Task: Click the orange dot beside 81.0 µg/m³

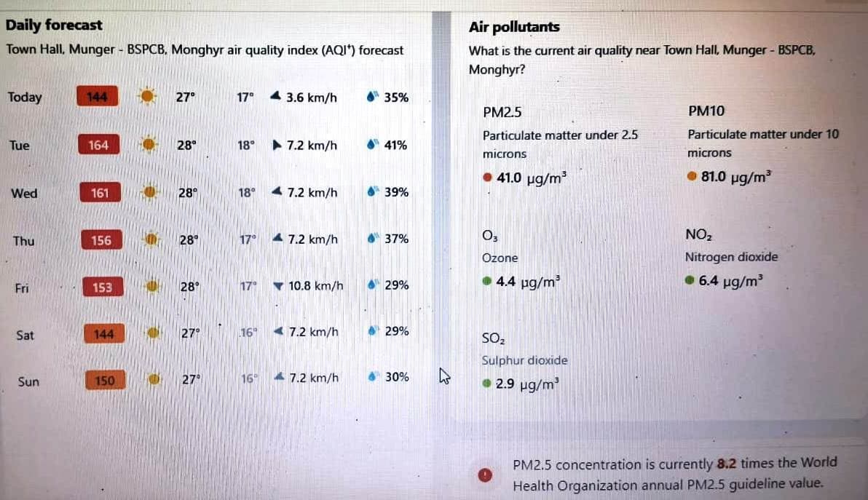Action: click(x=693, y=176)
